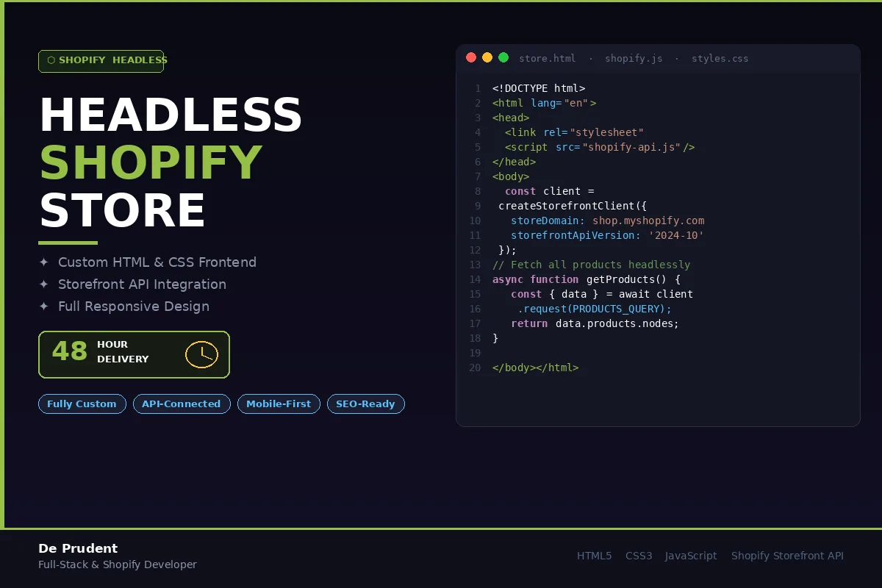
Task: Click the clock icon in delivery badge
Action: tap(201, 354)
